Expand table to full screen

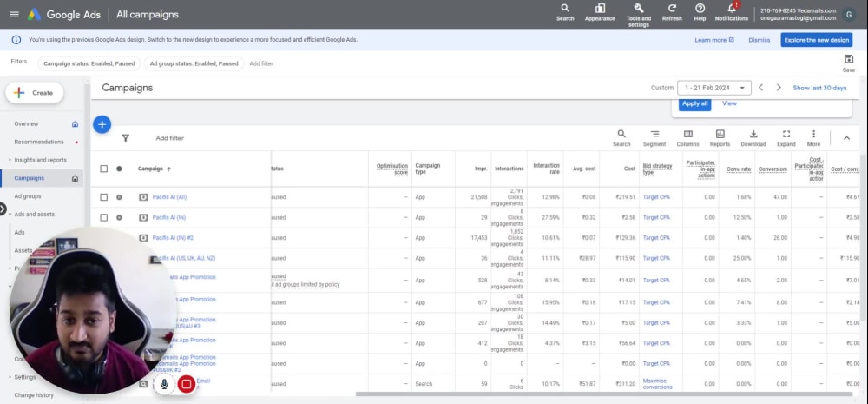pos(786,138)
